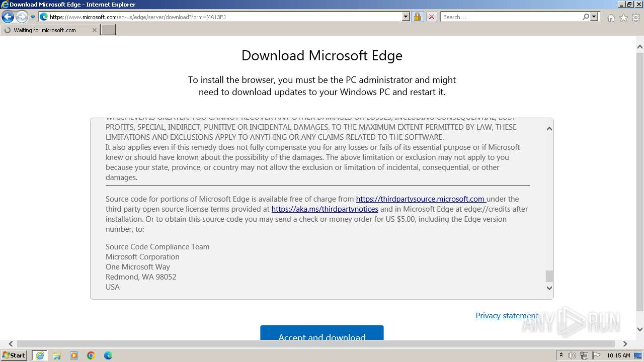Open the Privacy statement link
Viewport: 644px width, 362px height.
[507, 316]
